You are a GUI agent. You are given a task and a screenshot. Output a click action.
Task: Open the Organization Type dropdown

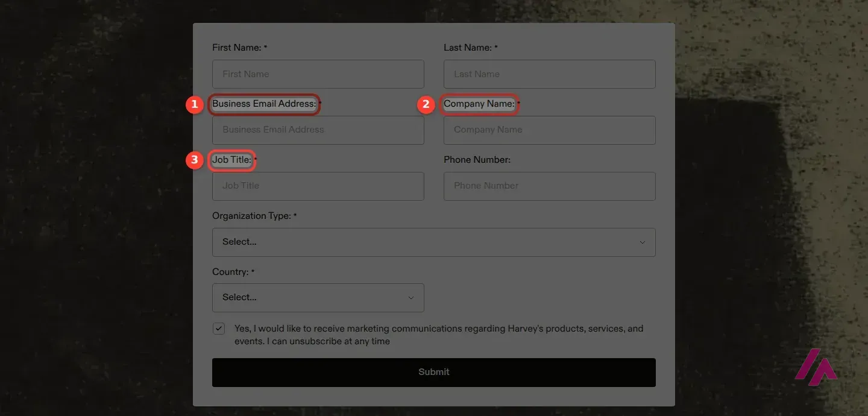[x=434, y=242]
